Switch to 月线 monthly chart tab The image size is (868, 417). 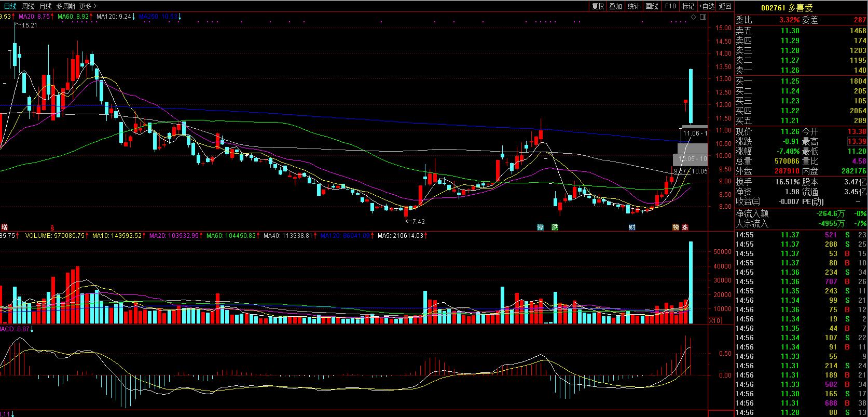[x=46, y=6]
